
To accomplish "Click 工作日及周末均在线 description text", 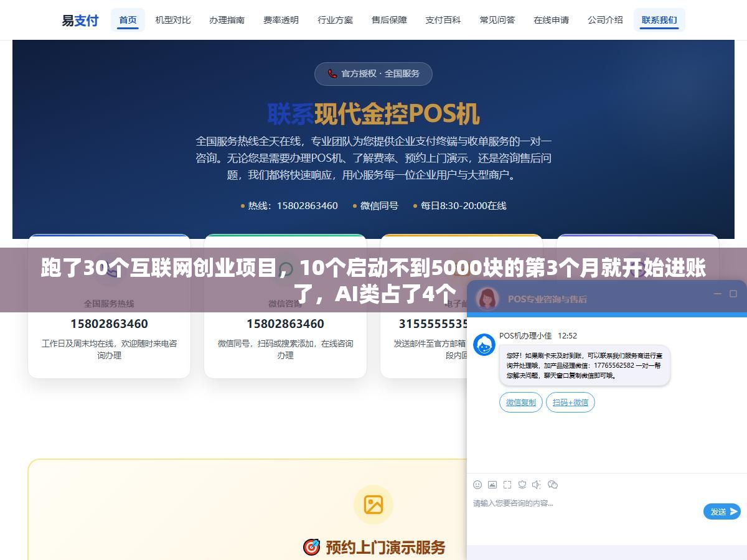I will [x=109, y=349].
